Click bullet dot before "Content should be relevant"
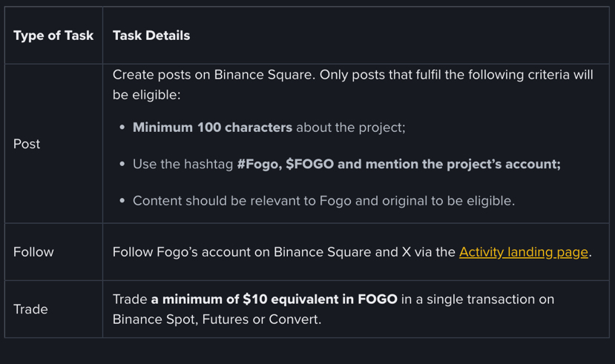The image size is (615, 364). (x=122, y=201)
